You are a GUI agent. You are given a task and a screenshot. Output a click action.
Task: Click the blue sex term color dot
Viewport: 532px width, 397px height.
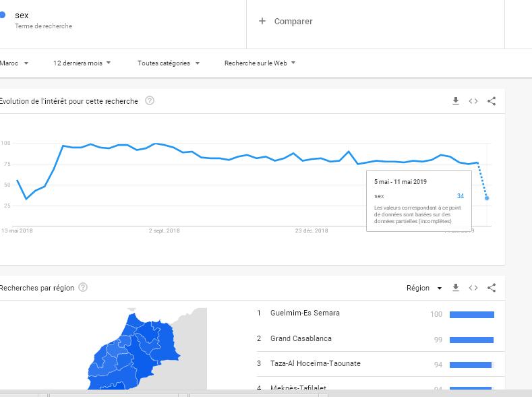tap(3, 15)
